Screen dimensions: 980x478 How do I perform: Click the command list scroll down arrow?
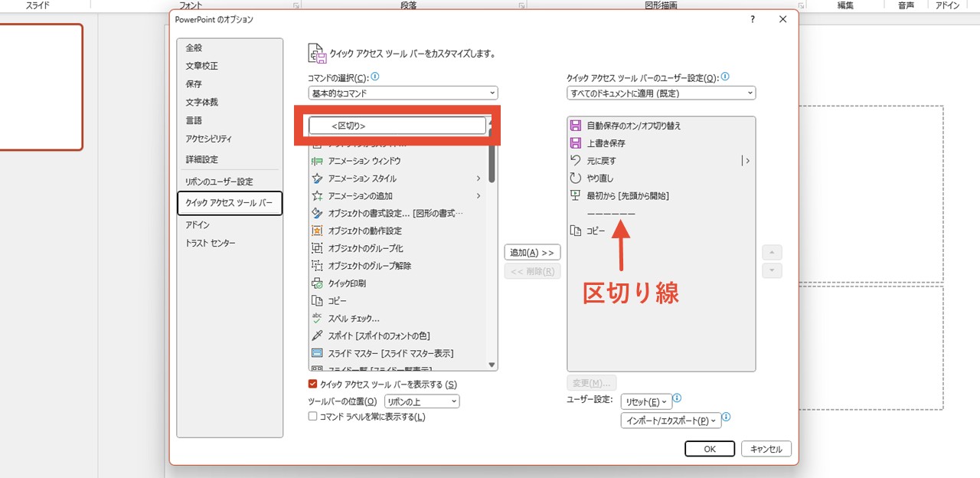(492, 365)
